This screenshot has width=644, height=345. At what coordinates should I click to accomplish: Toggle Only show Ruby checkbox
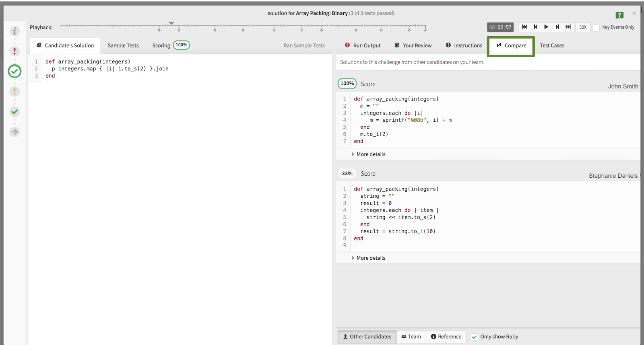click(475, 337)
